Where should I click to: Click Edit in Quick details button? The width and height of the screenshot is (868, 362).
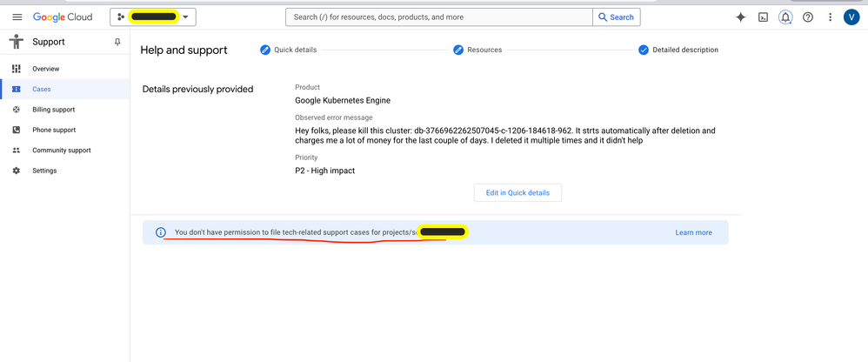(517, 192)
